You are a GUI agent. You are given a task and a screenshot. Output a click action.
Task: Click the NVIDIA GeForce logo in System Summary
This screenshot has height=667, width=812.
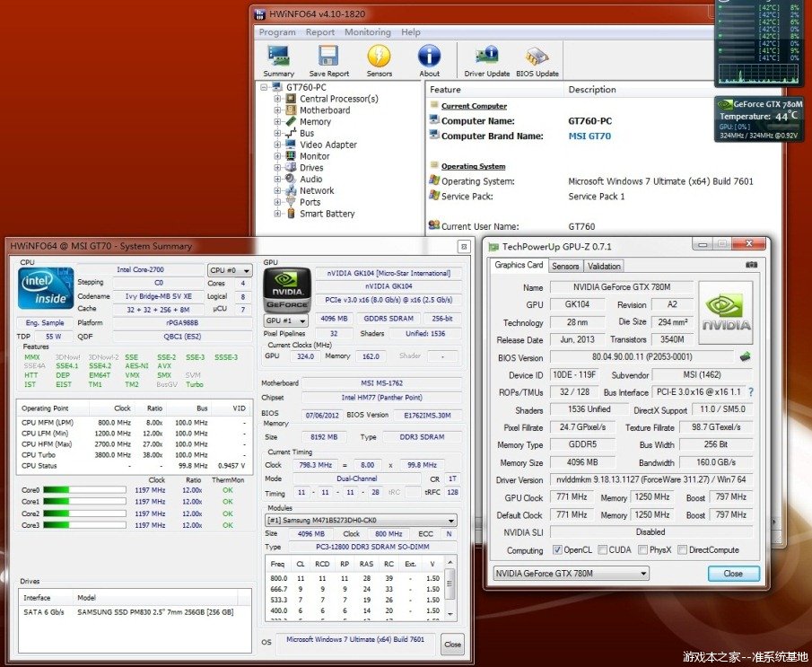point(287,289)
